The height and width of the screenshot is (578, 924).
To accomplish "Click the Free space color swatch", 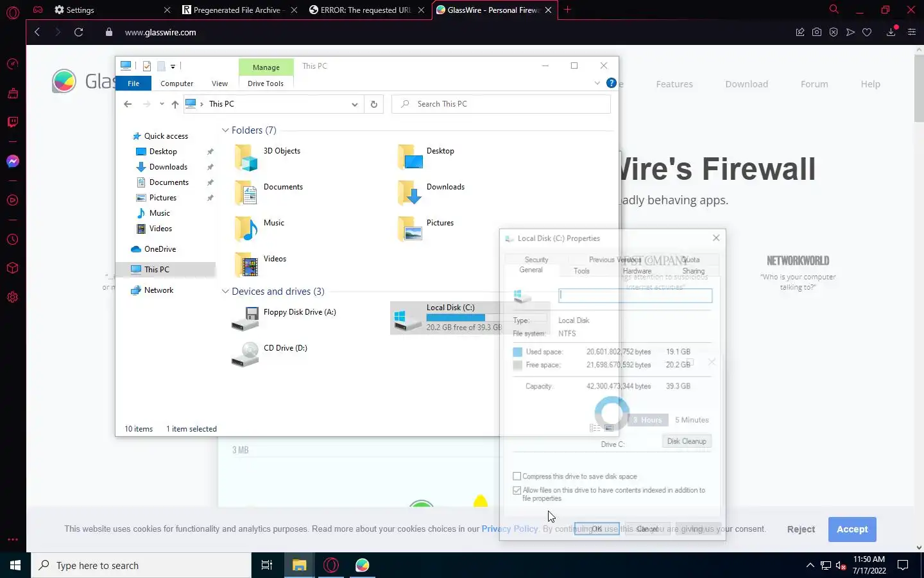I will [518, 365].
